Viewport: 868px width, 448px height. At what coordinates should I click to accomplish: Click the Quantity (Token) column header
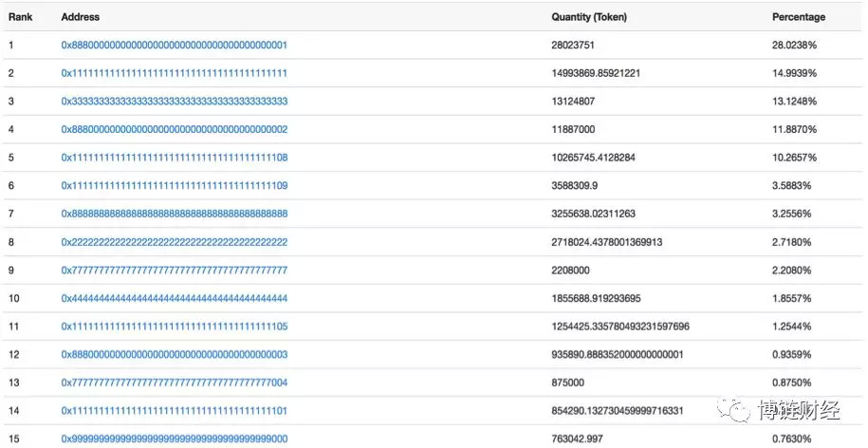click(x=588, y=17)
